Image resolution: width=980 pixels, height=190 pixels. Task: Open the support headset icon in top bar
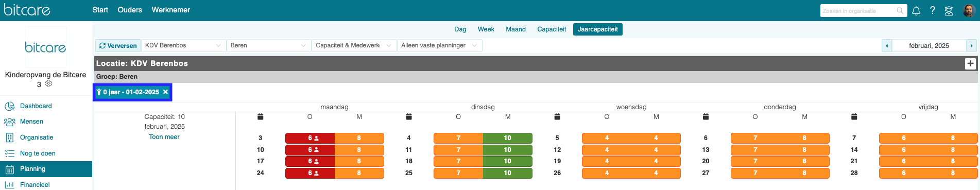click(x=949, y=11)
